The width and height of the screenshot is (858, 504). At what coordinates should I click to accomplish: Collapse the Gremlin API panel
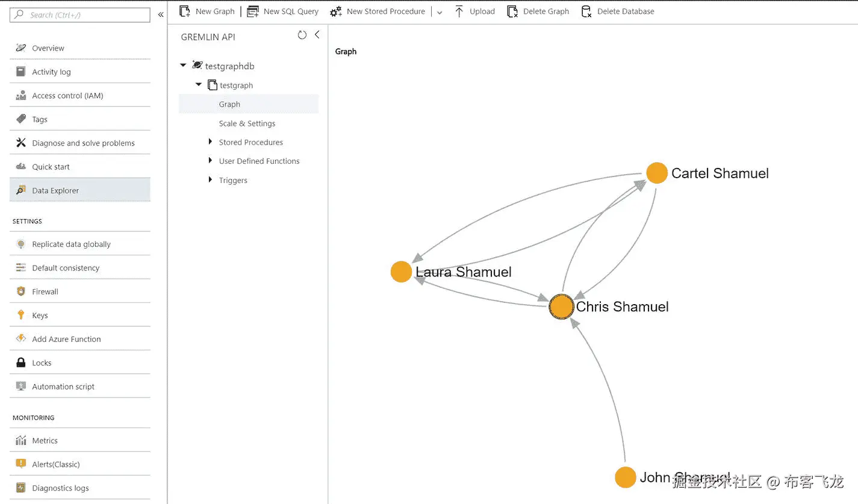point(317,35)
